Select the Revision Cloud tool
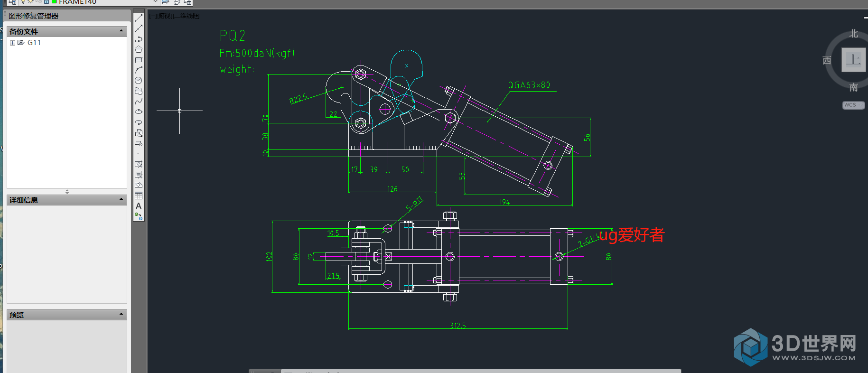The height and width of the screenshot is (373, 868). point(139,91)
